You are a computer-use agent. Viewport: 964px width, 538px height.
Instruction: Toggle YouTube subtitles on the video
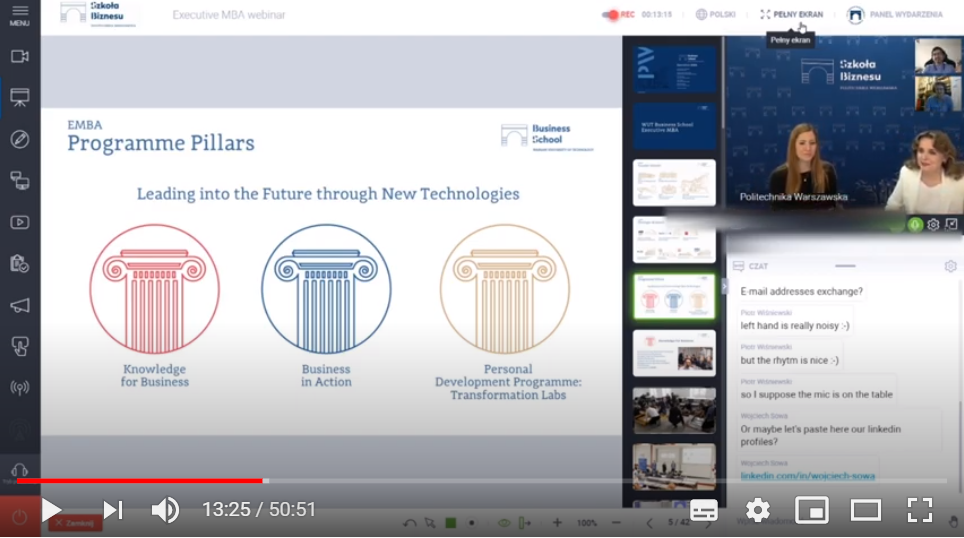704,510
